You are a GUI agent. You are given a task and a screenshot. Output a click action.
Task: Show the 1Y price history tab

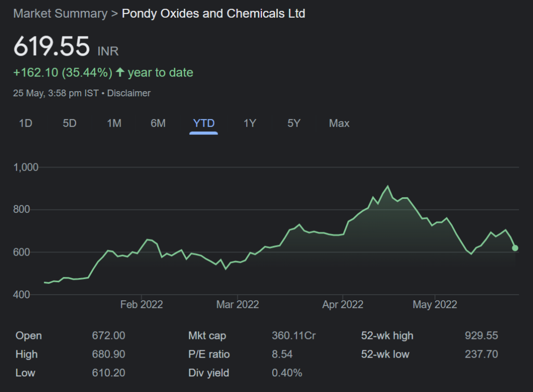pyautogui.click(x=250, y=123)
